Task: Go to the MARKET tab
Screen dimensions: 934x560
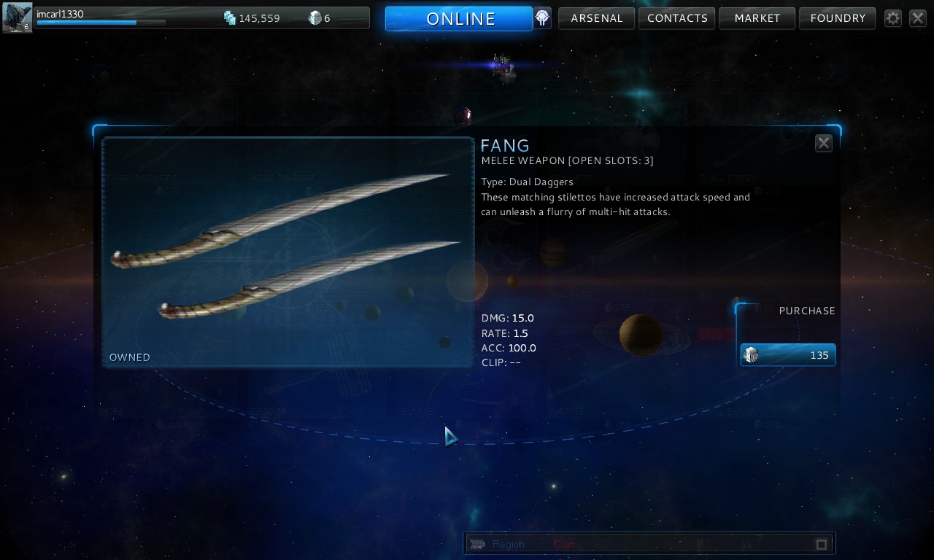Action: coord(757,18)
